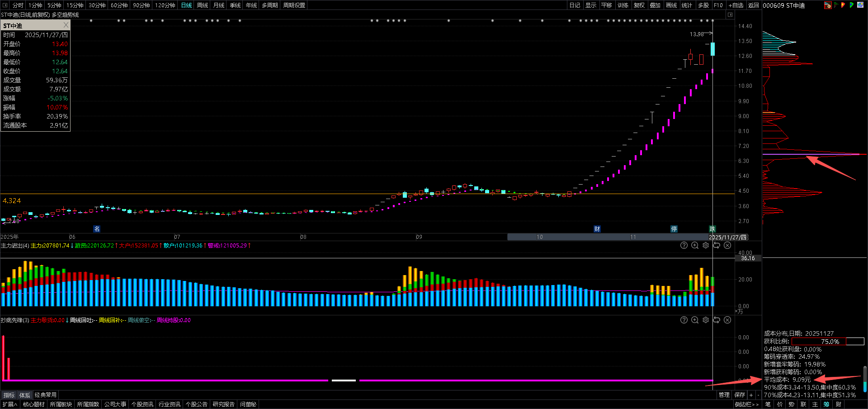Click the green play triangle icon

(x=852, y=5)
